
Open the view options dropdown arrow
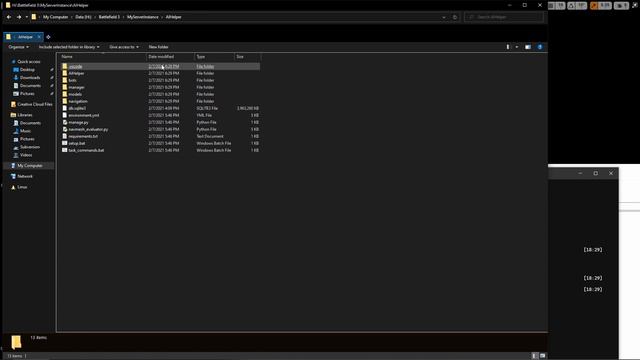pos(517,47)
